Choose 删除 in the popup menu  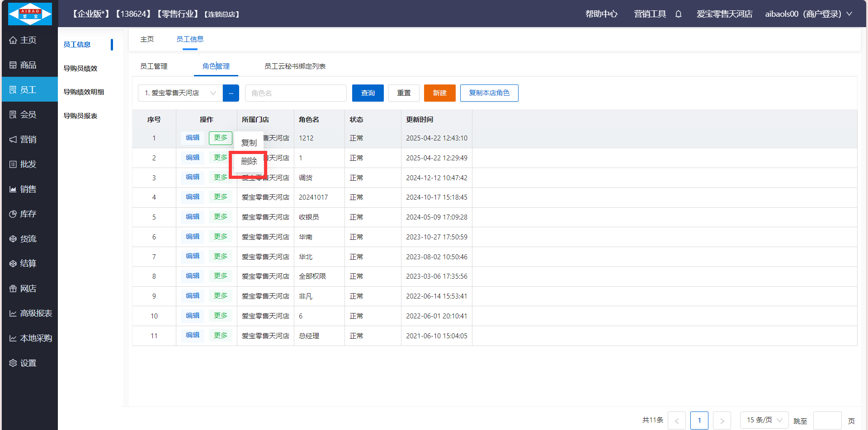[249, 161]
